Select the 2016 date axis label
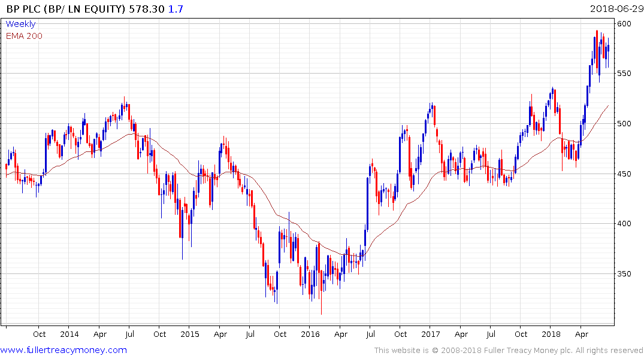 [x=310, y=334]
